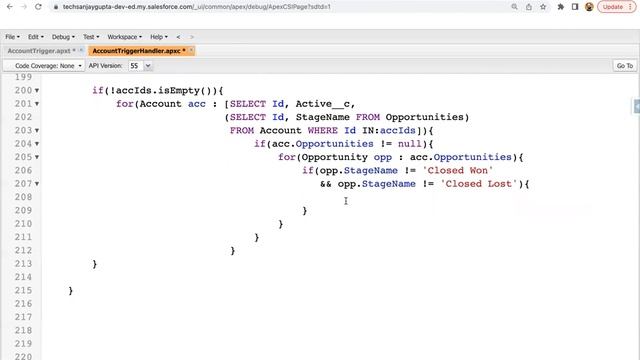Go back in browser history
This screenshot has height=360, width=640.
click(10, 7)
